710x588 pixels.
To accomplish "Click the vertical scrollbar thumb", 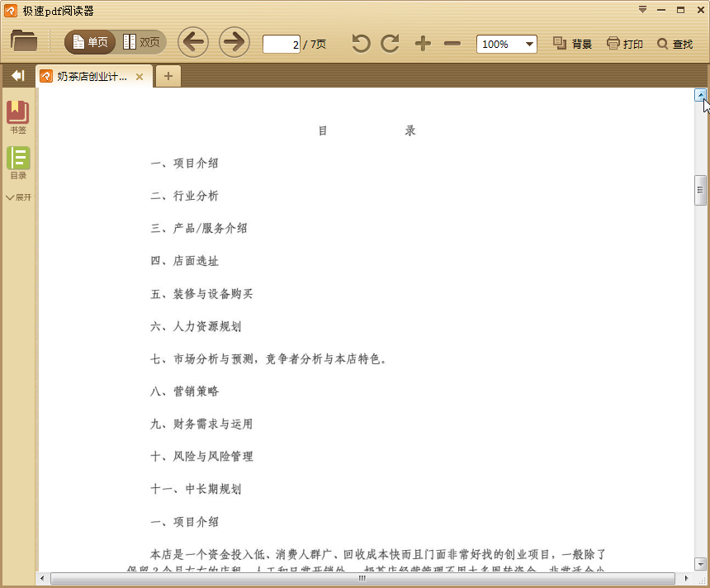I will tap(700, 190).
